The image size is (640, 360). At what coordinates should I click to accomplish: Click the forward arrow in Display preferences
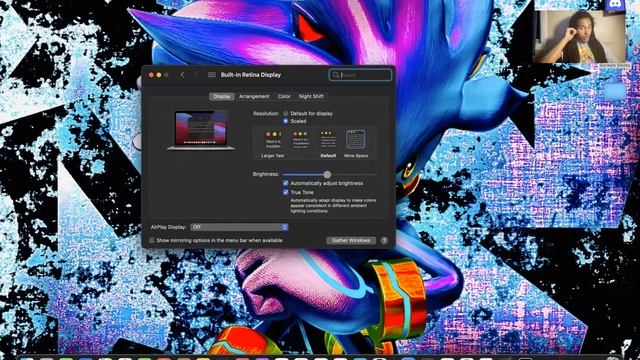point(196,75)
